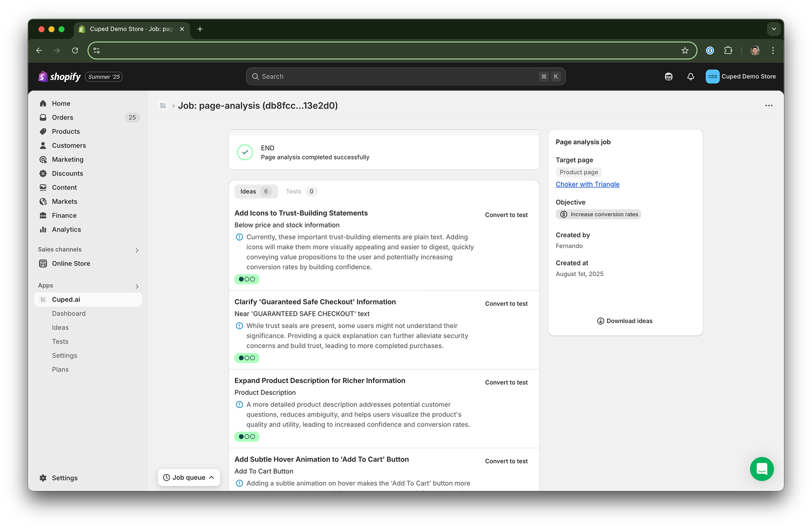Open the three-dot job actions menu
The height and width of the screenshot is (528, 812).
768,105
